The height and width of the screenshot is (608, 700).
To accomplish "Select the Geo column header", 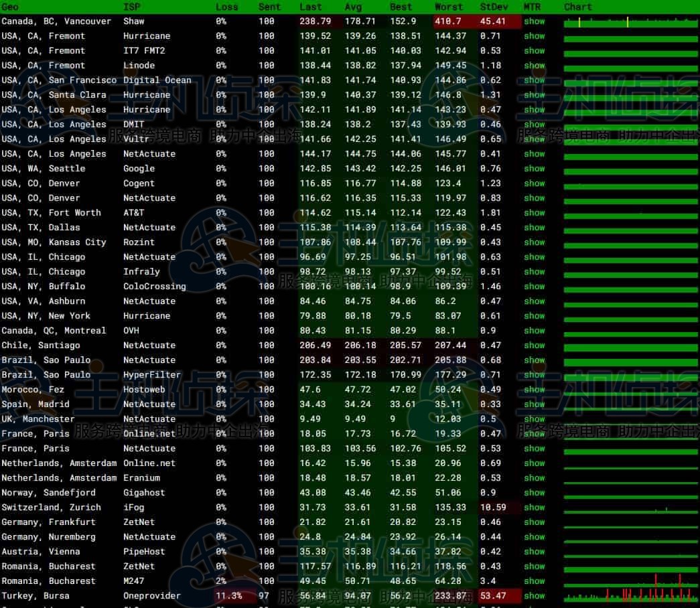I will tap(10, 7).
